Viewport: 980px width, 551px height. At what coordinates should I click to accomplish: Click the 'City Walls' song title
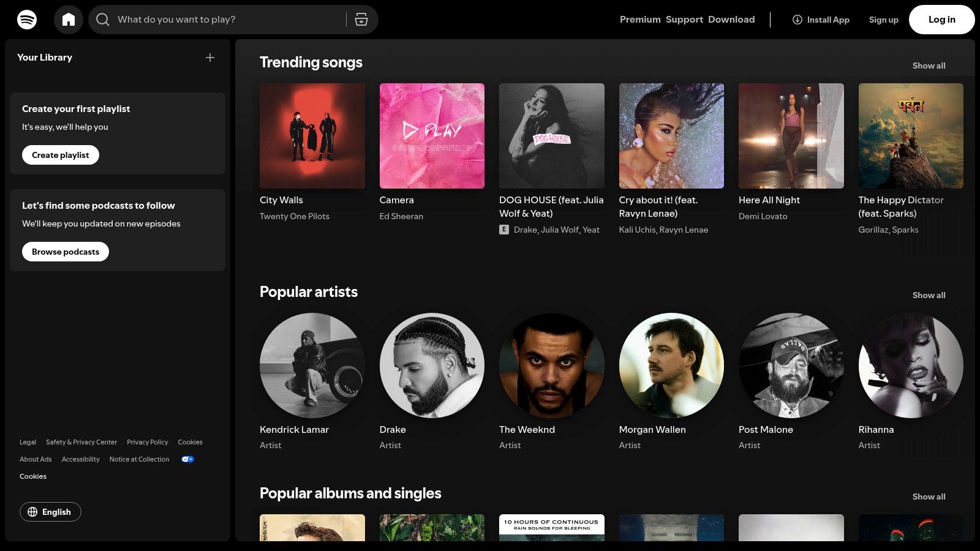(281, 200)
